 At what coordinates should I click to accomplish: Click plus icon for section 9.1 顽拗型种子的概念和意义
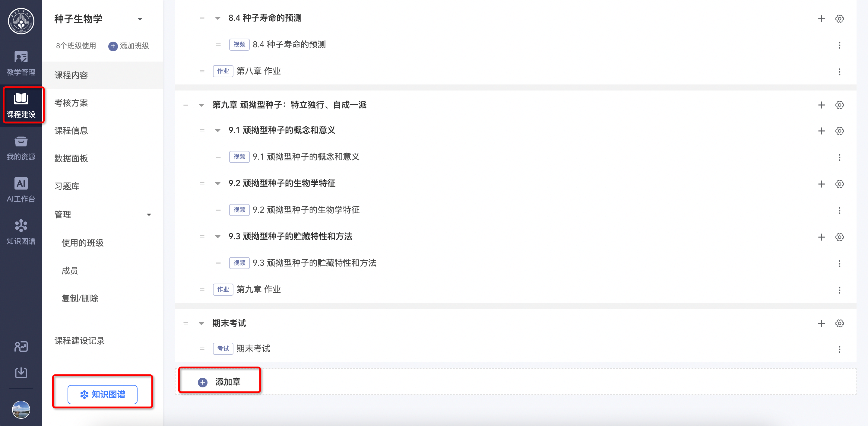point(821,131)
